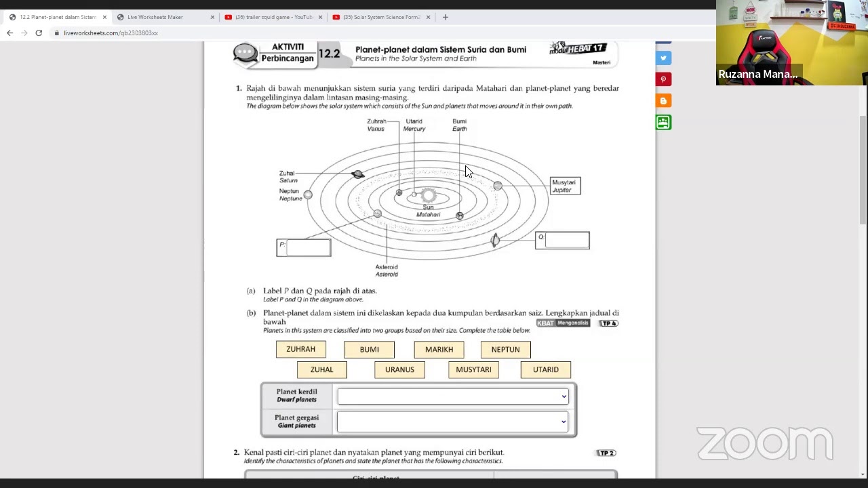This screenshot has width=868, height=488.
Task: Click the Zuhal Saturn diagram label
Action: [x=288, y=177]
